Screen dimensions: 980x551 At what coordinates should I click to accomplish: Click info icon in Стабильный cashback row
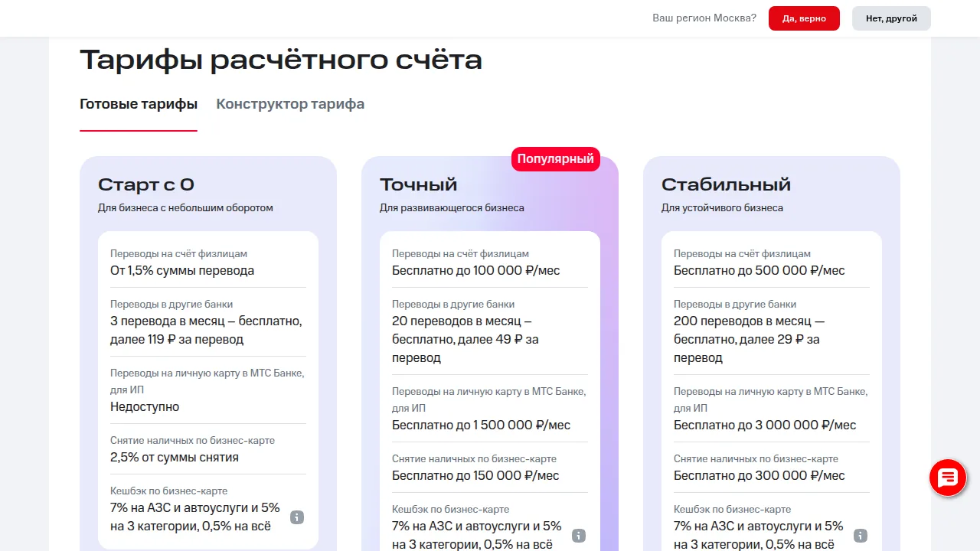pos(861,536)
